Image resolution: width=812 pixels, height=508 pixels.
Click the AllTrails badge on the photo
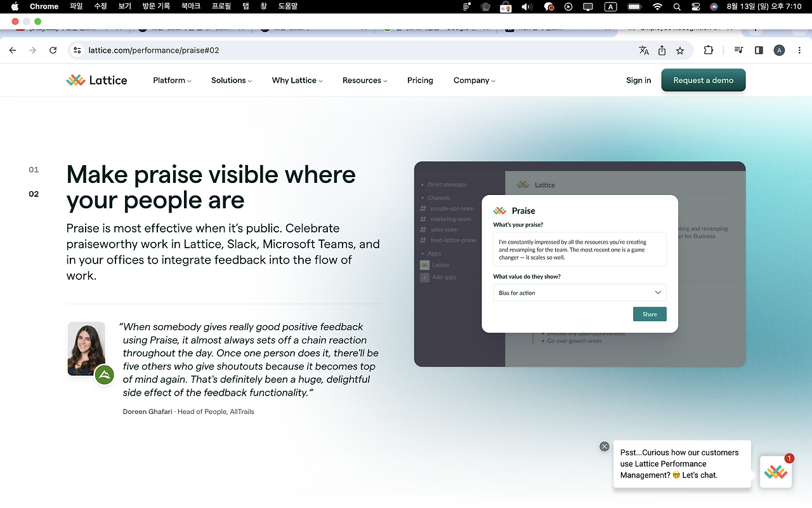point(104,375)
